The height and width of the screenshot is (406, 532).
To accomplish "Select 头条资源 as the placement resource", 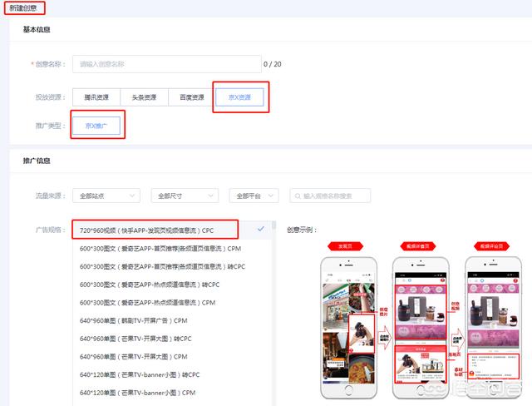I will [x=144, y=97].
